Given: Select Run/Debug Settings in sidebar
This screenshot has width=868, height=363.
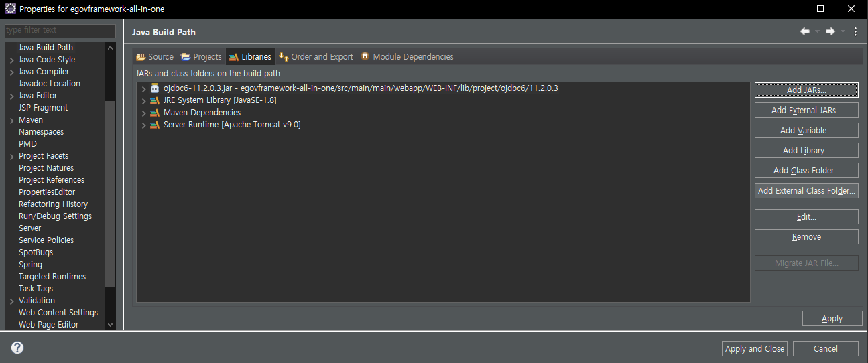Looking at the screenshot, I should click(55, 216).
